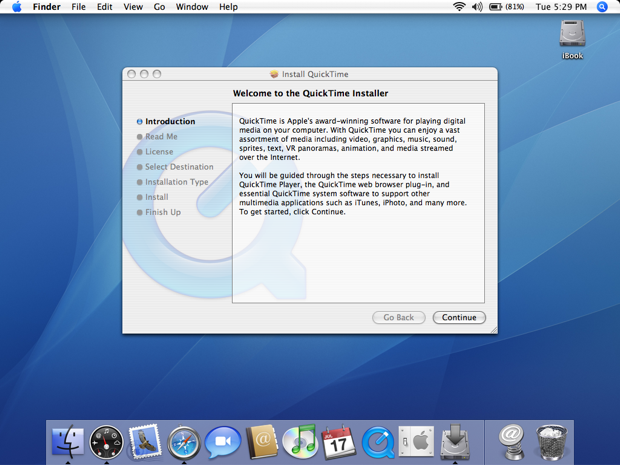Click the Wi-Fi AirPort status icon

[x=459, y=7]
